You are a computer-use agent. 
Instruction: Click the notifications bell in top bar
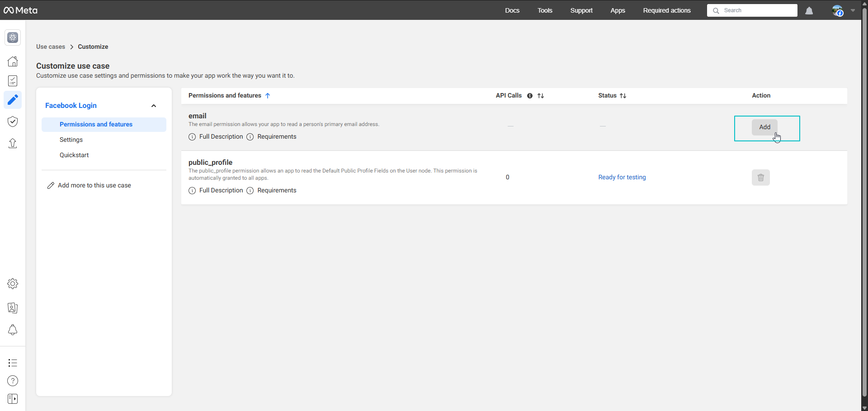coord(809,11)
